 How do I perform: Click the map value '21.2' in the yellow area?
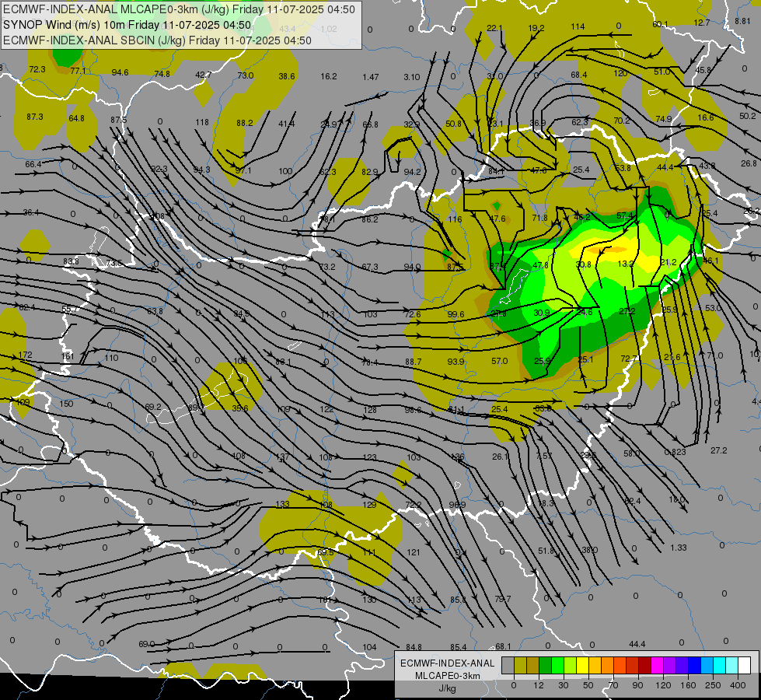(x=668, y=262)
